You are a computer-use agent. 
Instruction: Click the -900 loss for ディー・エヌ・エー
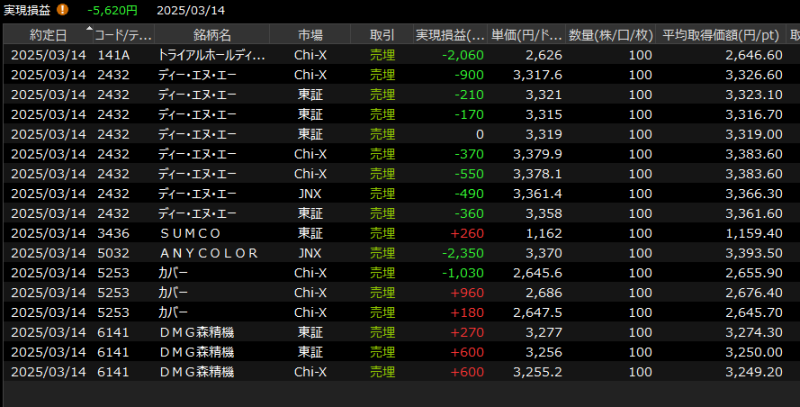(x=469, y=74)
